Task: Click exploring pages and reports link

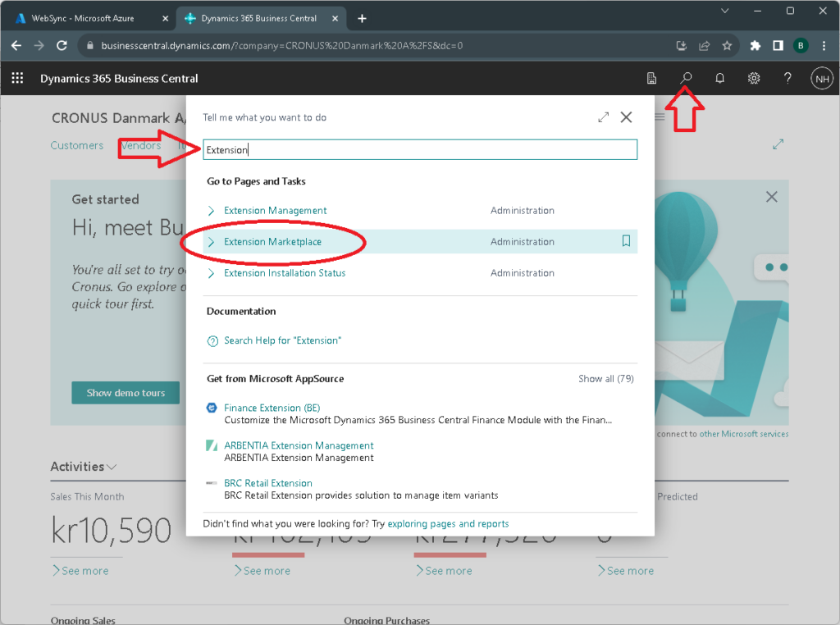Action: 448,523
